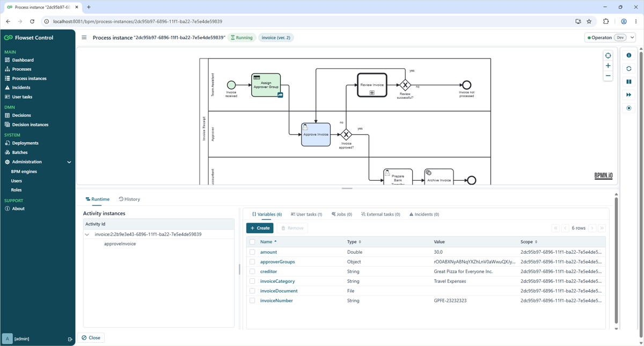Open Incidents in the sidebar
The image size is (644, 346).
[21, 87]
